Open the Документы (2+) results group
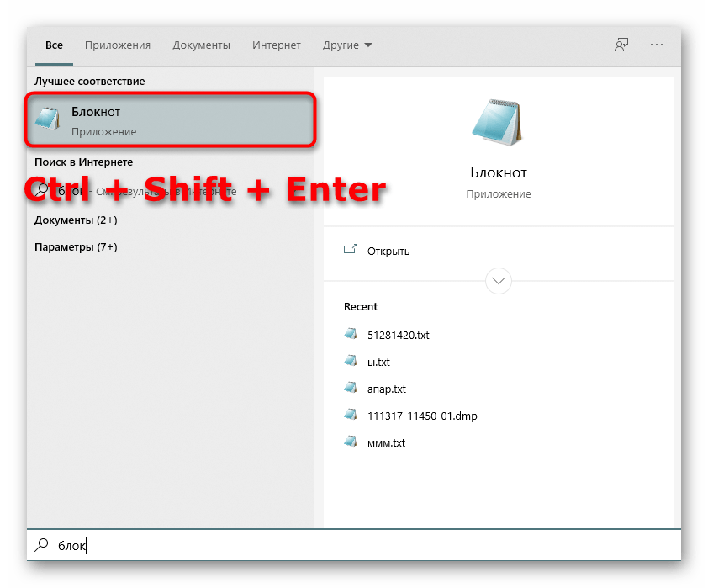Viewport: 708px width, 588px height. click(76, 220)
